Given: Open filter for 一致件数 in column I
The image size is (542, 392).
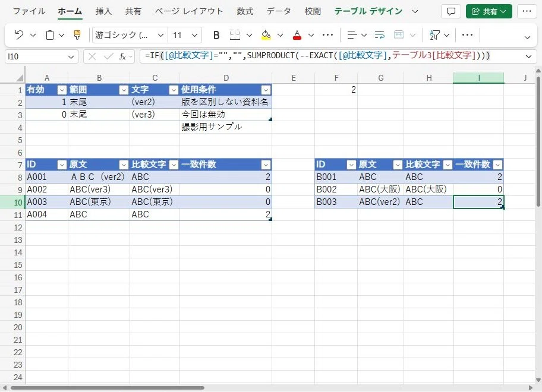Looking at the screenshot, I should click(498, 165).
